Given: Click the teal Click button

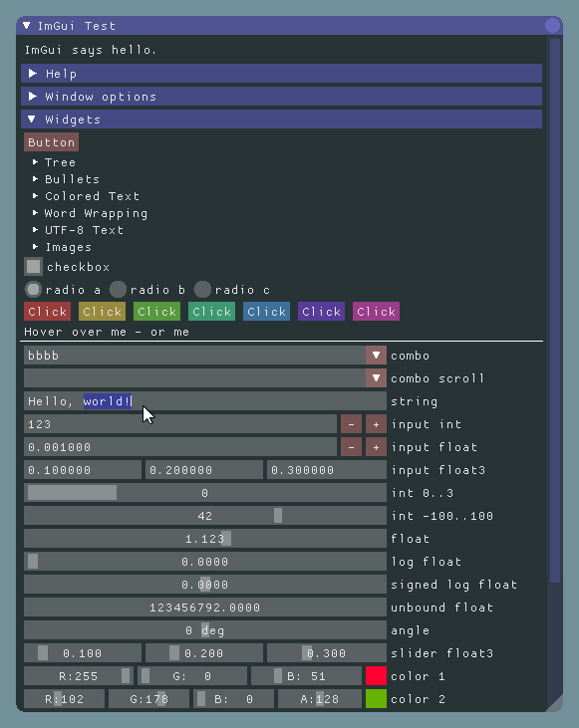Looking at the screenshot, I should click(x=211, y=311).
